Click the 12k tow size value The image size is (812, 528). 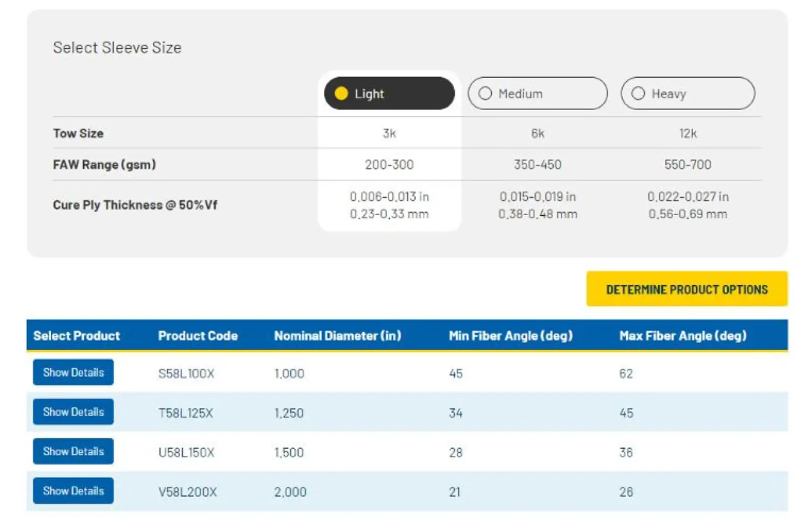[688, 133]
